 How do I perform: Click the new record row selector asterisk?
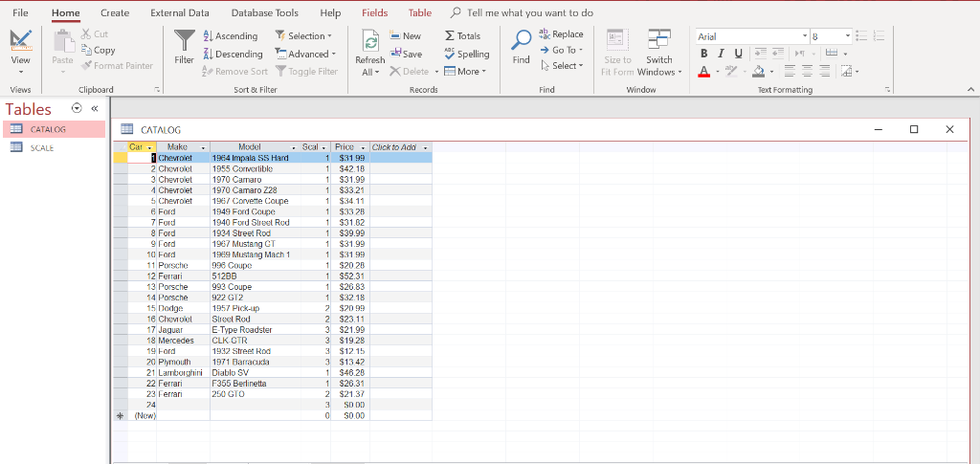pyautogui.click(x=120, y=415)
